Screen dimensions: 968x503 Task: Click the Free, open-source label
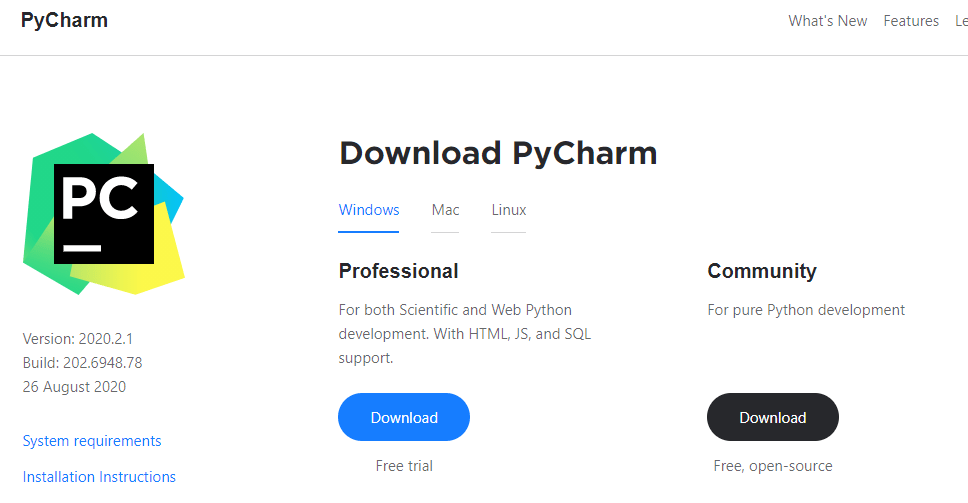pyautogui.click(x=772, y=466)
